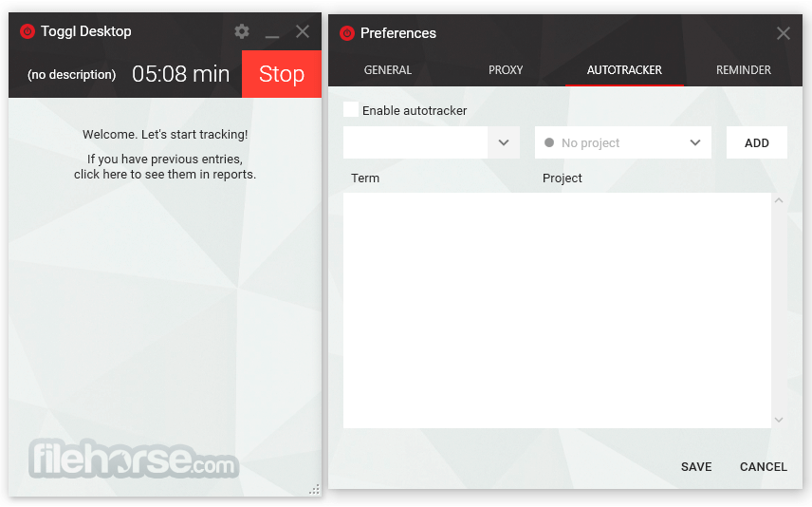Click the gray project color dot
Viewport: 812px width, 507px height.
coord(549,142)
